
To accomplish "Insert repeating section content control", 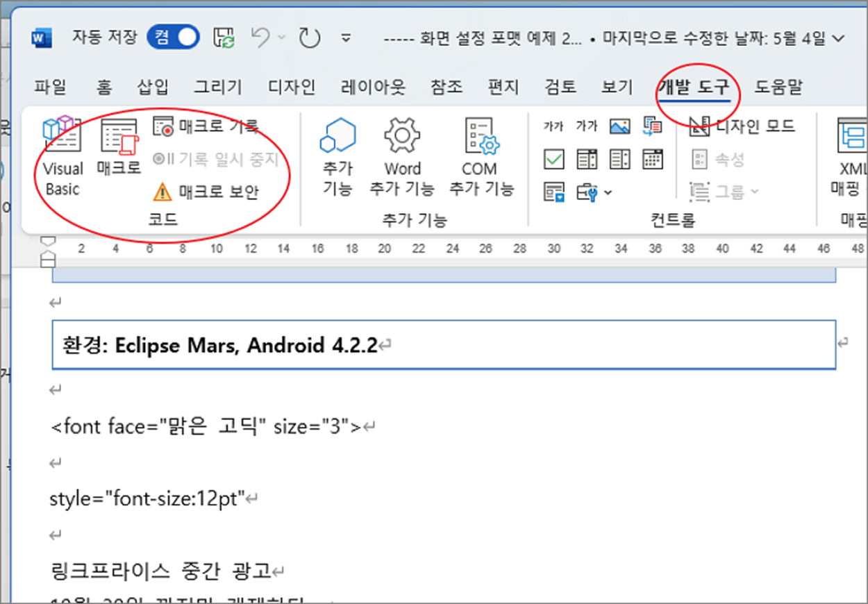I will [553, 192].
